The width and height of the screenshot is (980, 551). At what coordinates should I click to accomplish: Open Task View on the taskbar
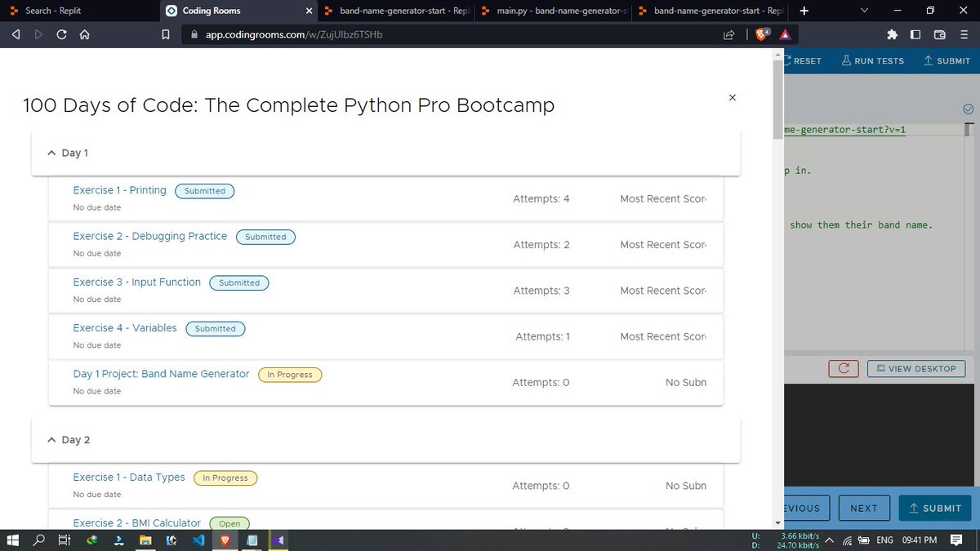coord(65,540)
